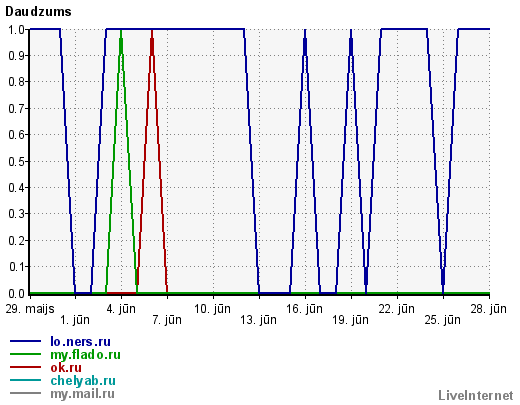
Task: Click the green peak at 4. jūn
Action: pyautogui.click(x=121, y=31)
